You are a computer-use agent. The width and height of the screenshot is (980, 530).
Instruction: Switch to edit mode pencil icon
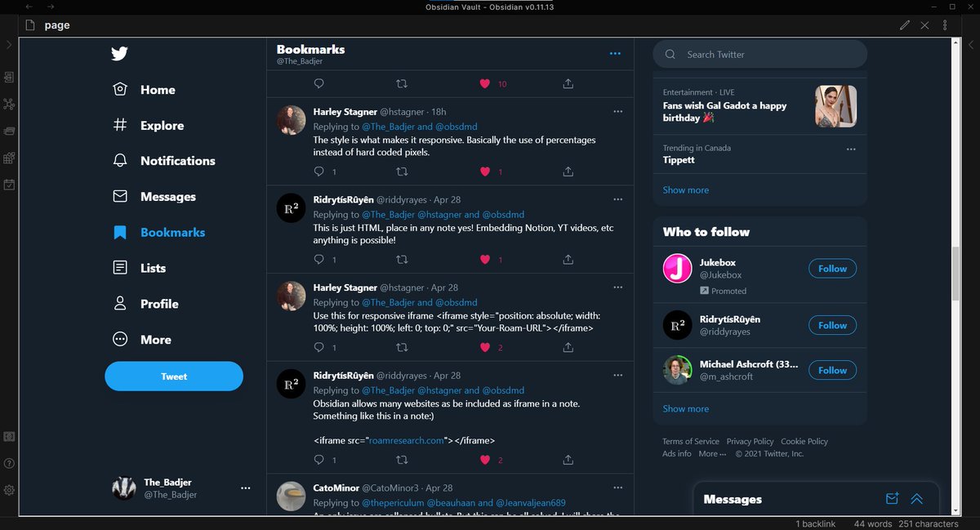pyautogui.click(x=905, y=25)
